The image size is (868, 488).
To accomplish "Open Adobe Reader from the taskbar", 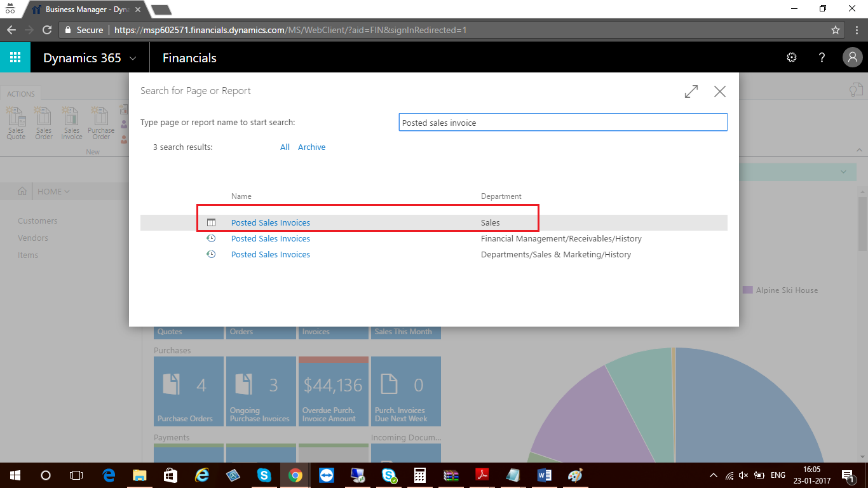I will (x=482, y=475).
